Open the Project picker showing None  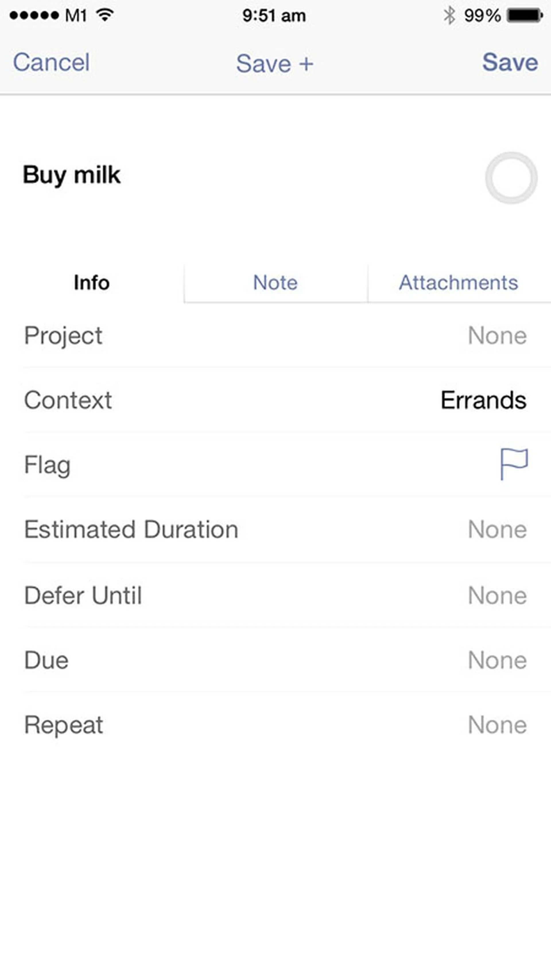coord(275,336)
